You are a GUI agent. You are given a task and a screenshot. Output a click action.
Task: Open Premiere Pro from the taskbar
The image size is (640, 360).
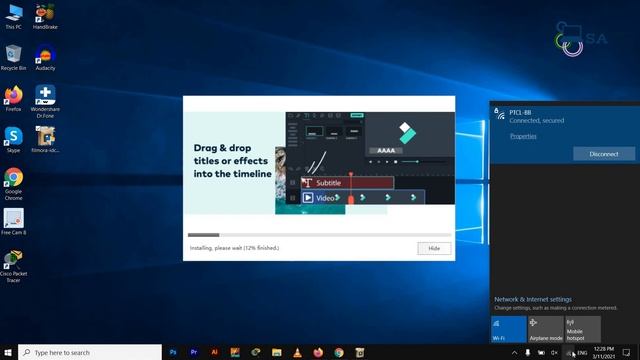pyautogui.click(x=194, y=352)
